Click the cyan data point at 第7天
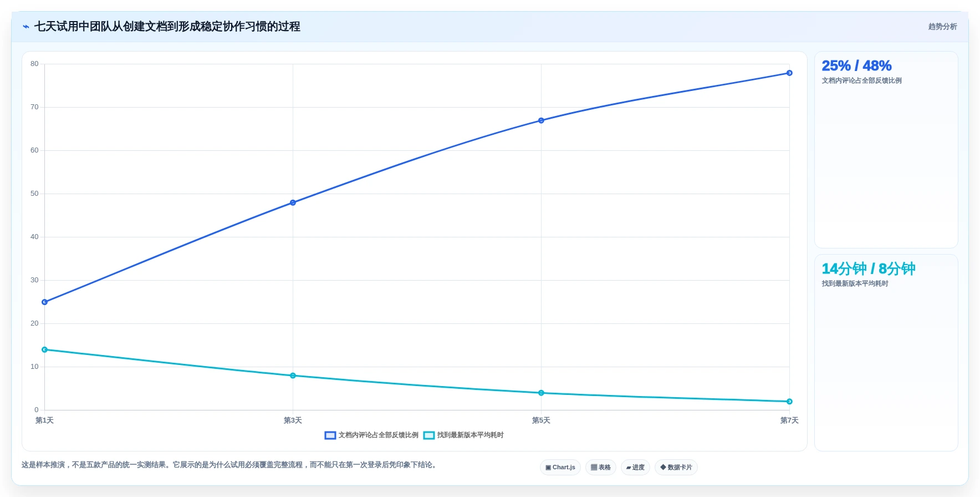980x497 pixels. click(x=790, y=402)
